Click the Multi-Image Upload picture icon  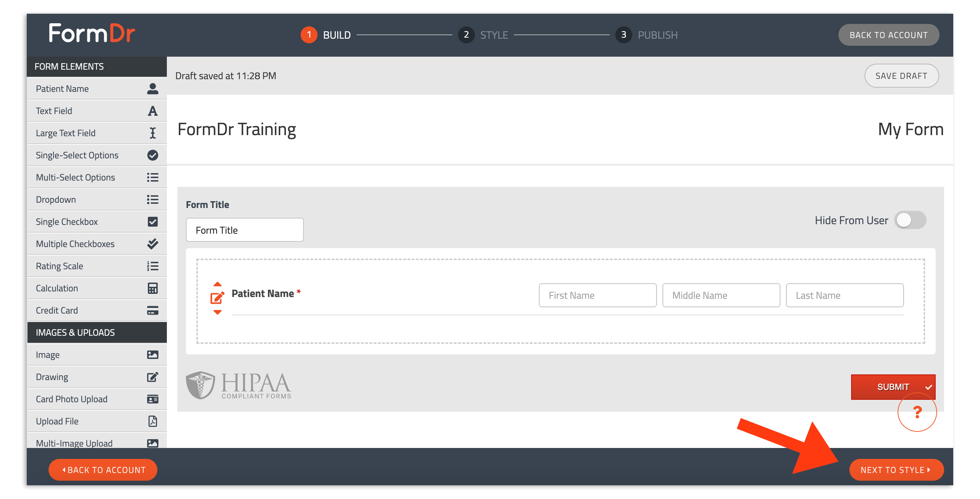[x=152, y=443]
